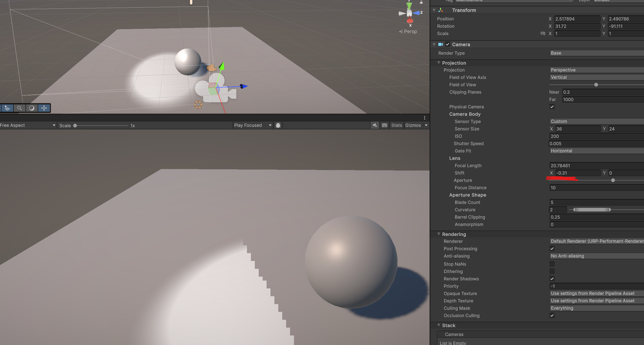Viewport: 644px width, 345px height.
Task: Click the magnifier search tool in the scene overlay
Action: (19, 108)
